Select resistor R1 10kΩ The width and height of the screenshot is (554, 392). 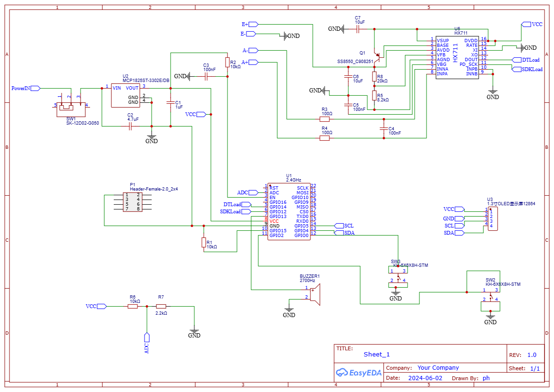click(204, 243)
